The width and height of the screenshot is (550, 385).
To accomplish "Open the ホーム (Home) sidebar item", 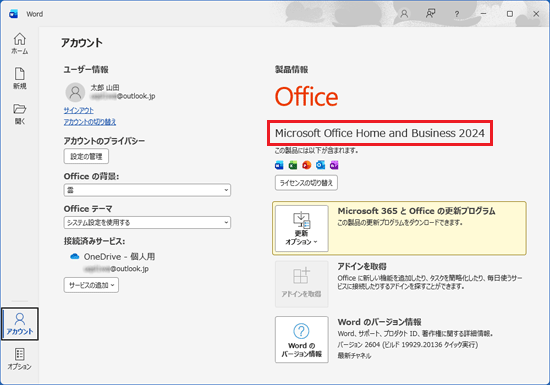I will tap(20, 43).
